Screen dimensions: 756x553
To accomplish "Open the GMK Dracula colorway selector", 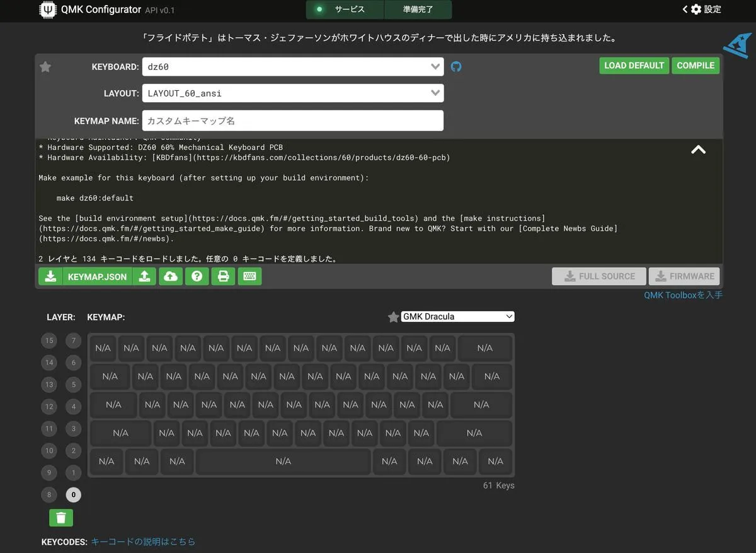I will [x=457, y=317].
